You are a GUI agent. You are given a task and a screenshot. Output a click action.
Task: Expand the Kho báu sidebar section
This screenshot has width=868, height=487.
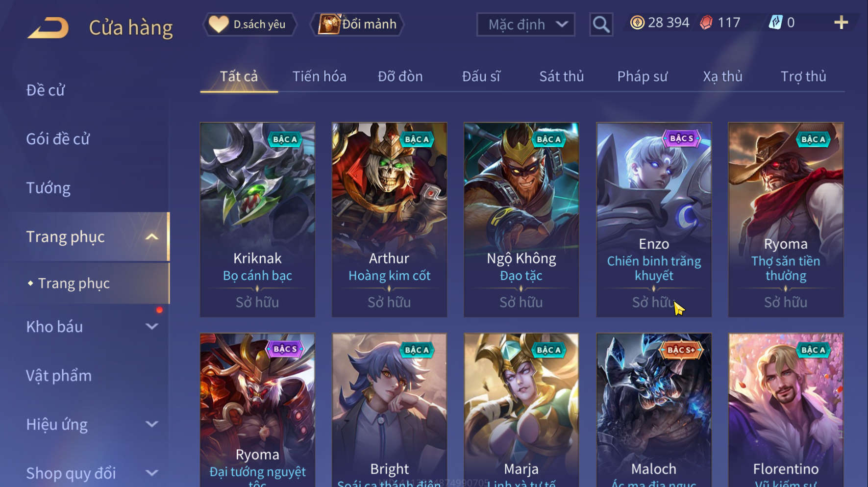click(x=152, y=326)
